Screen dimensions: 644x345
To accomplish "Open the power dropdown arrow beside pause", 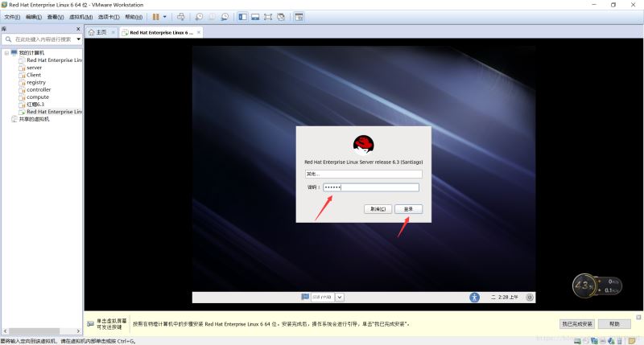I will coord(165,16).
